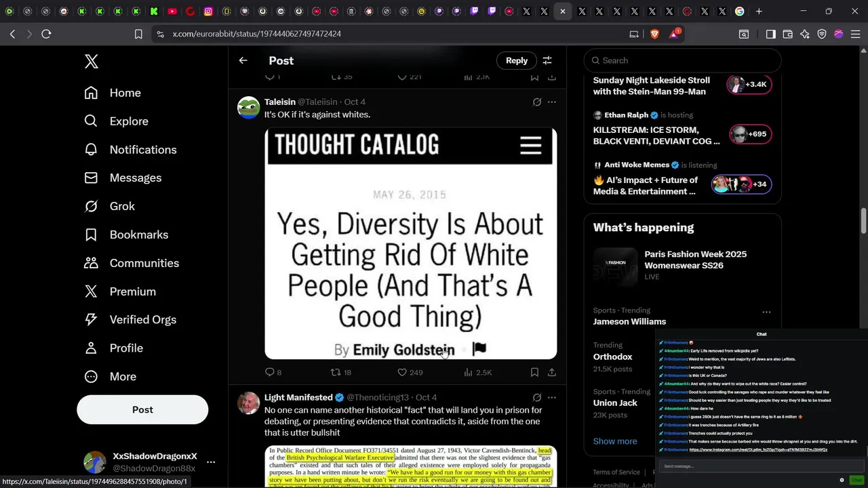Bookmark Taleiisin's post
The image size is (868, 488).
coord(534,372)
